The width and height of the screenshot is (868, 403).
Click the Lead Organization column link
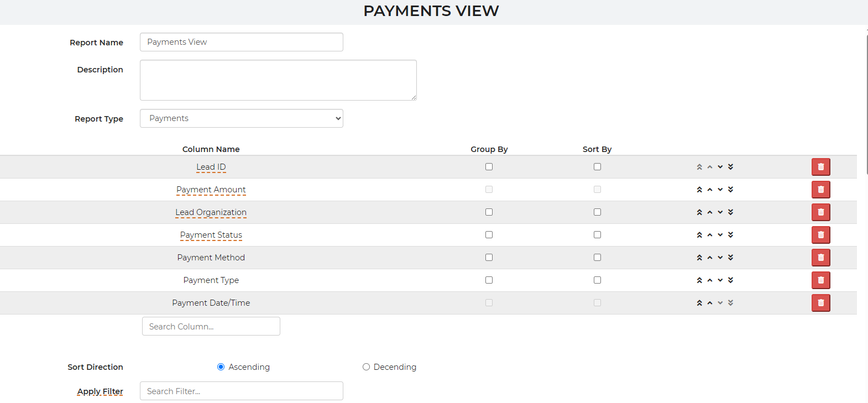tap(211, 212)
